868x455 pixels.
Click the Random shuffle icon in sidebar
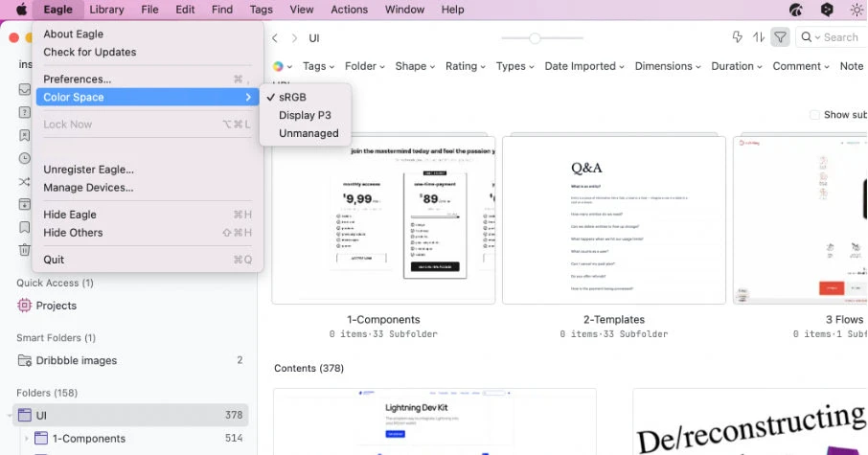[25, 182]
